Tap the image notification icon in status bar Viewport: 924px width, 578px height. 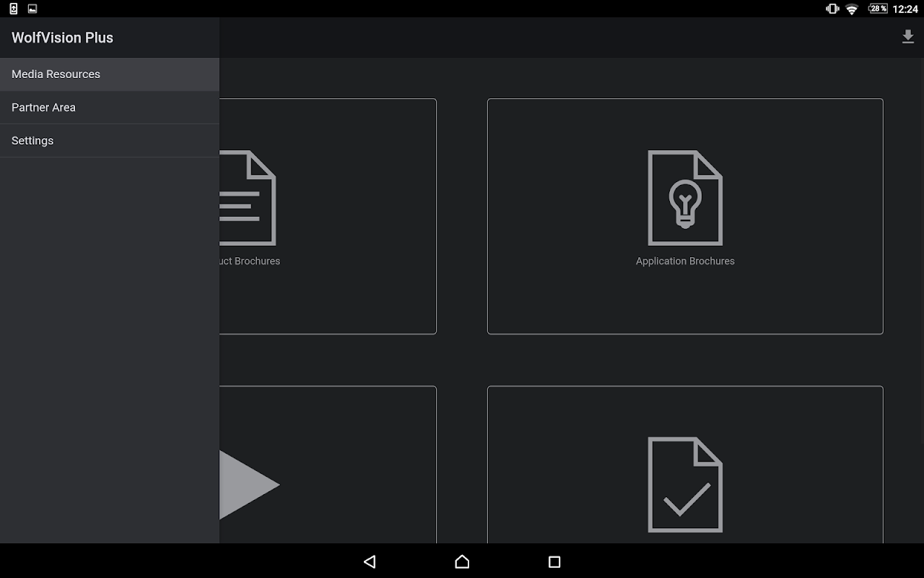(x=32, y=9)
